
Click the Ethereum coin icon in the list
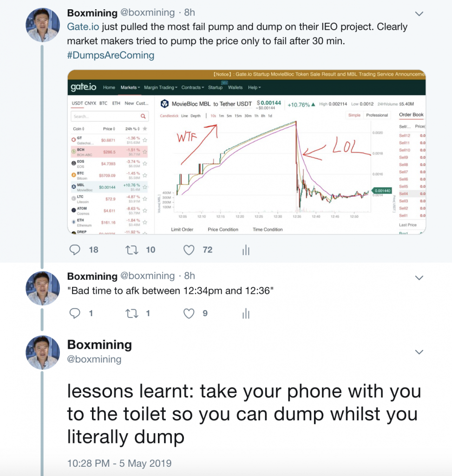[x=74, y=222]
